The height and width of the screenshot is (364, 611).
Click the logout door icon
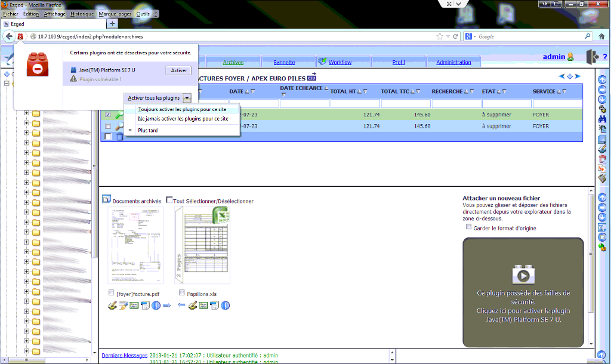coord(591,57)
